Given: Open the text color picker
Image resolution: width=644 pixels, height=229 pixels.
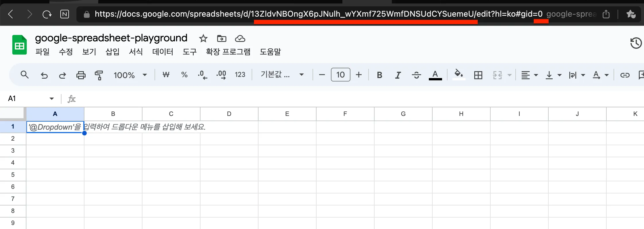Looking at the screenshot, I should point(435,75).
